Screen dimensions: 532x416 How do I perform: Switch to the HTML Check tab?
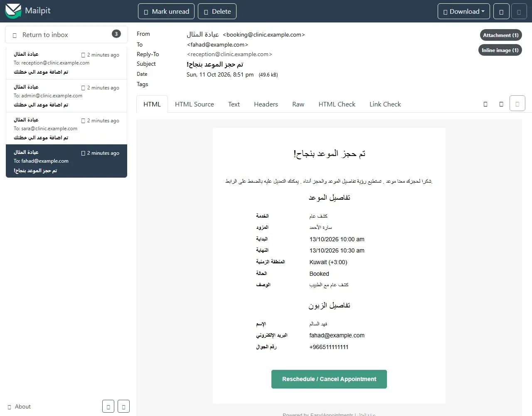[x=337, y=104]
